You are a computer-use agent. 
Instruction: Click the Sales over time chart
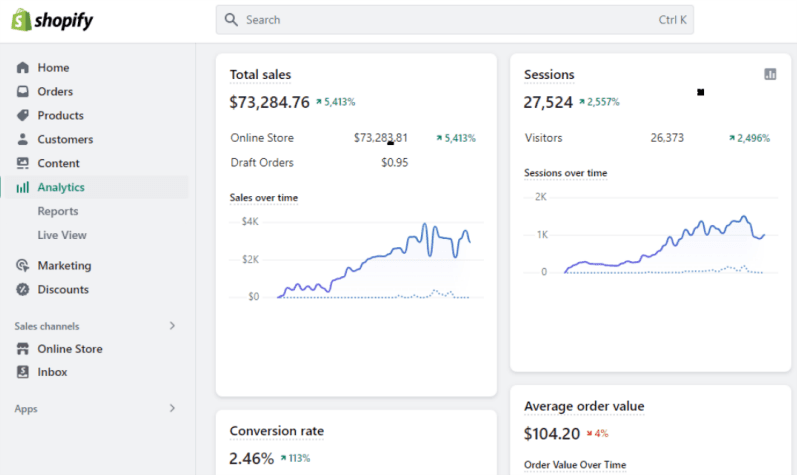[x=370, y=260]
